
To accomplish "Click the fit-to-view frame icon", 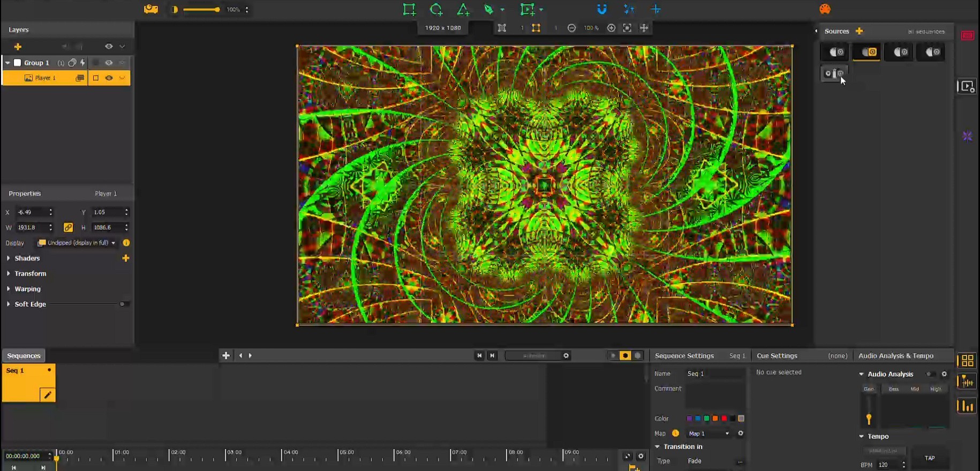I will coord(627,28).
